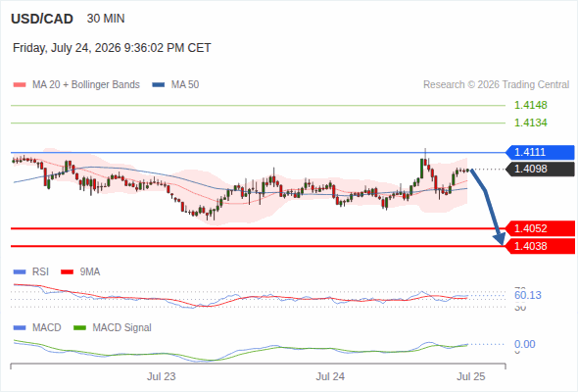Click the 1.4134 resistance level label

click(531, 122)
